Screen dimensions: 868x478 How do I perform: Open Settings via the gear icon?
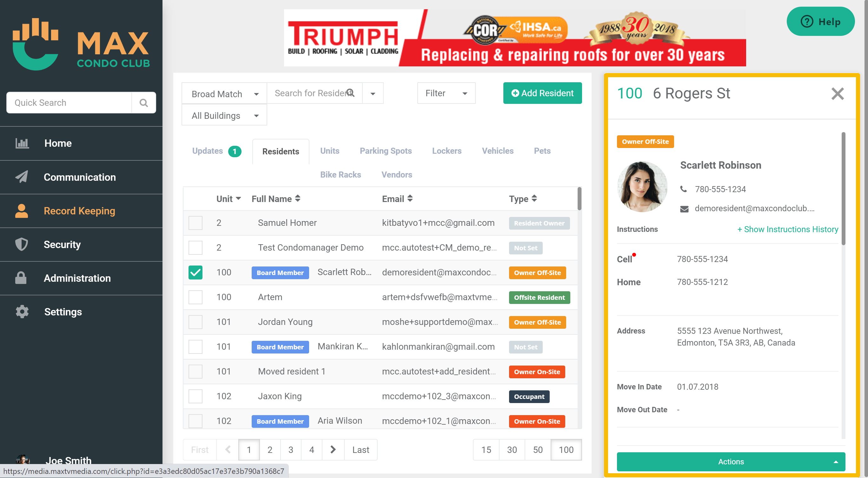click(22, 312)
